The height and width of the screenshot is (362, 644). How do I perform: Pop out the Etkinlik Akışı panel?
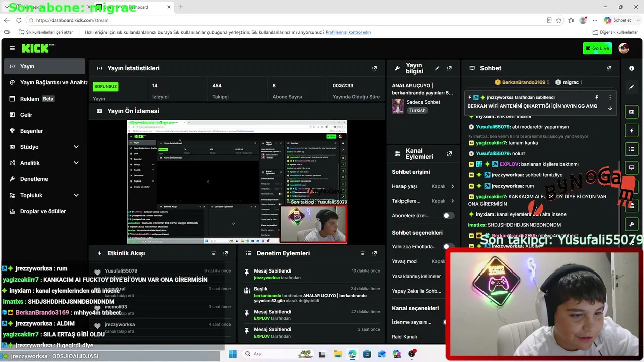click(x=225, y=253)
